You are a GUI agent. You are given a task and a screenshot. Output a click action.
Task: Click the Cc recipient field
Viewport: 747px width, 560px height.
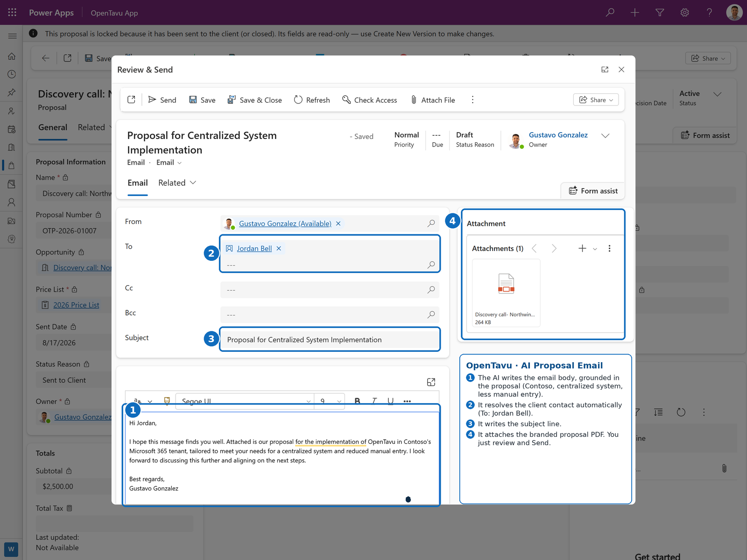330,290
